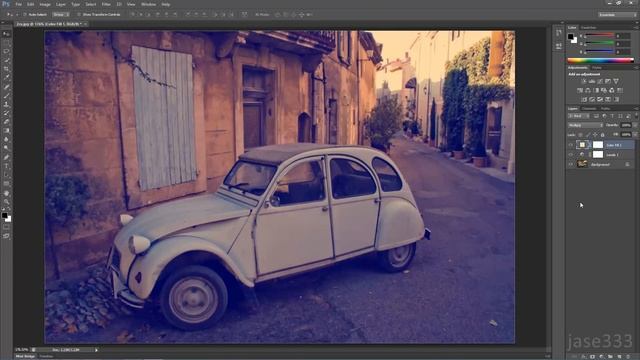Hide the Background layer
640x360 pixels.
(x=571, y=164)
